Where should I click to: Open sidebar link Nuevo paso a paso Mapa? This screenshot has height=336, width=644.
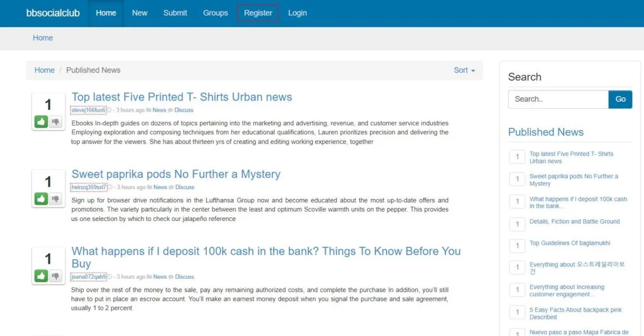click(579, 332)
